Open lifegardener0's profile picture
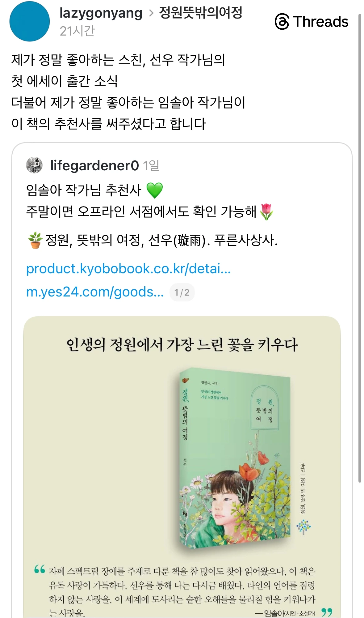364x618 pixels. [34, 165]
